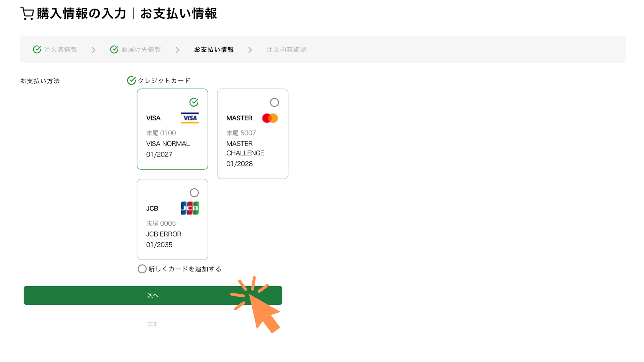Click the chevron after お支払い情報 step
Viewport: 644px width, 362px height.
pos(250,50)
